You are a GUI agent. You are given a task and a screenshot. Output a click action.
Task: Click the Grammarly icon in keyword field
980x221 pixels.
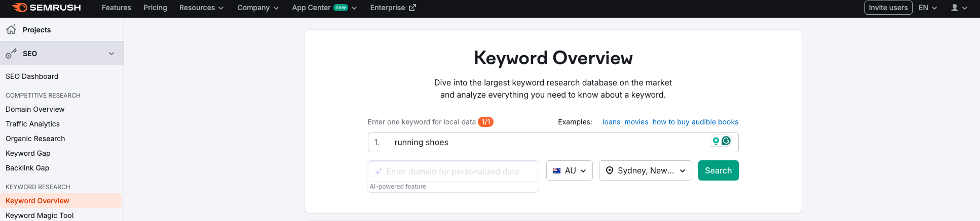(726, 141)
